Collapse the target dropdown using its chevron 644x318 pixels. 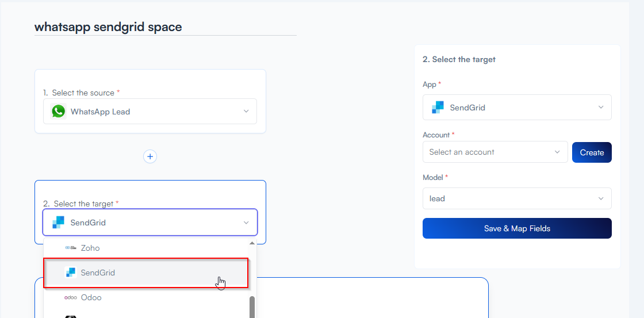coord(246,223)
